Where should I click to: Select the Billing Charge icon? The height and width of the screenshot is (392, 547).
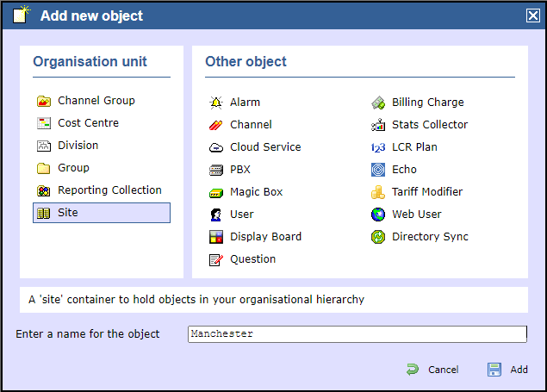[x=378, y=103]
